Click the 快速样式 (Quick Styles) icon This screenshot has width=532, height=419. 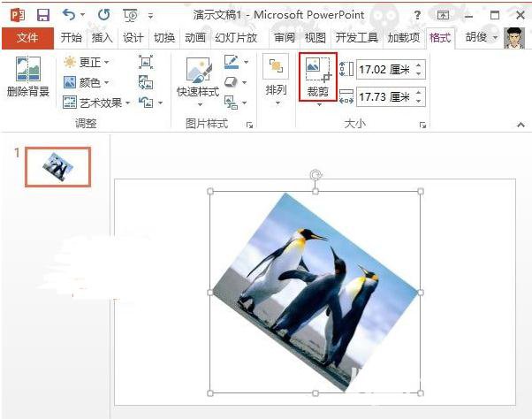(197, 71)
